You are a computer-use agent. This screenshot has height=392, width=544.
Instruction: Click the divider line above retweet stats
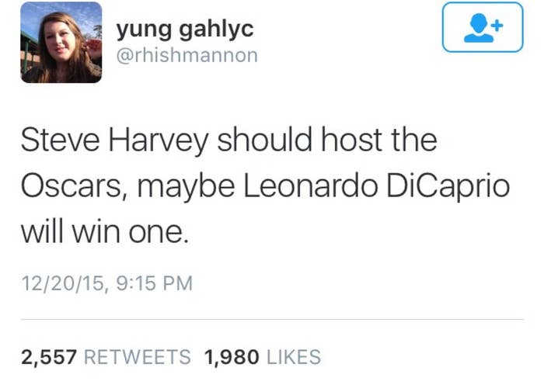[x=272, y=319]
